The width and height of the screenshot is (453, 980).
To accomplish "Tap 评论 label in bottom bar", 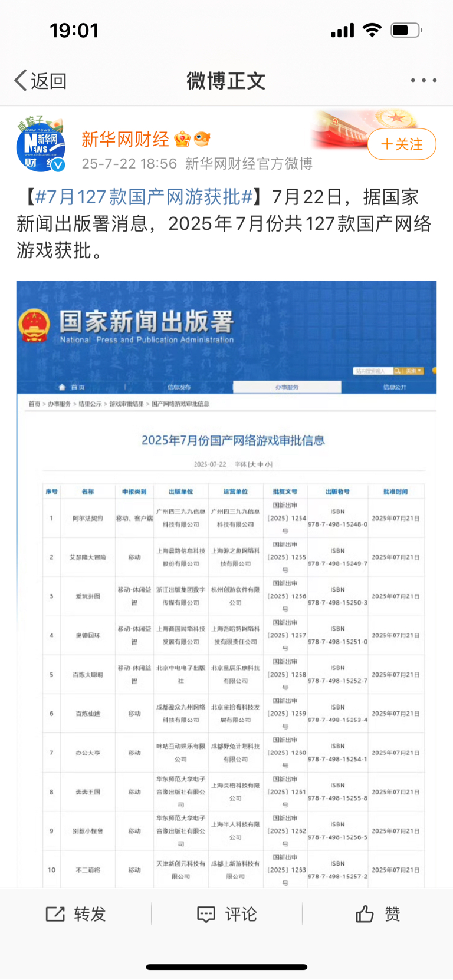I will (241, 914).
